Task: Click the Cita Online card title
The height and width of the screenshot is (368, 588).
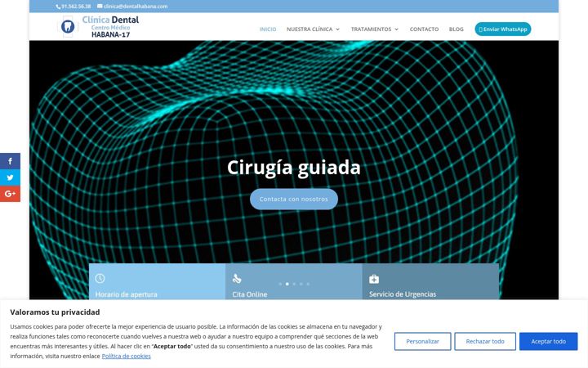Action: (x=250, y=294)
